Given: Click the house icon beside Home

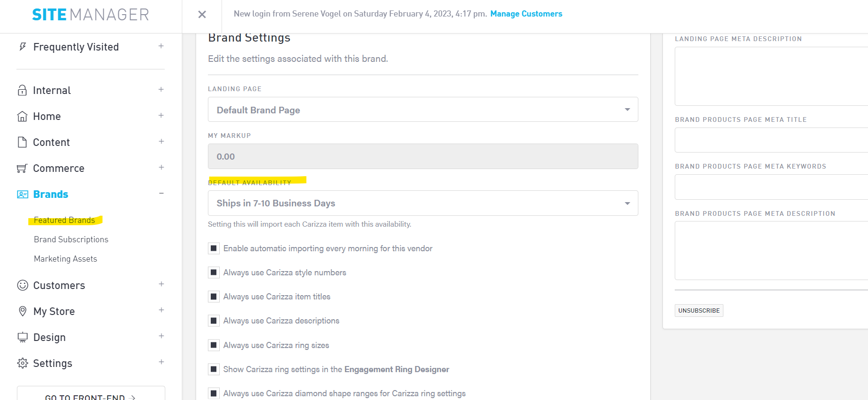Looking at the screenshot, I should pos(22,116).
